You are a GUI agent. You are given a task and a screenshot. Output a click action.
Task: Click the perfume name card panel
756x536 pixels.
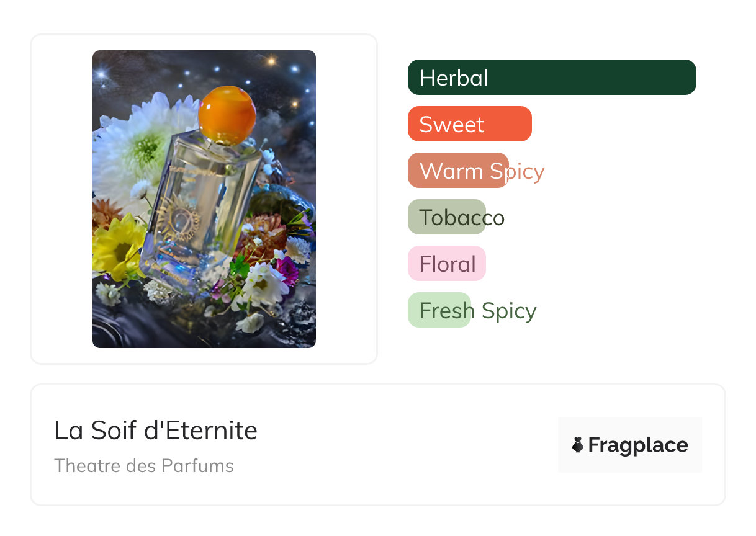(378, 445)
